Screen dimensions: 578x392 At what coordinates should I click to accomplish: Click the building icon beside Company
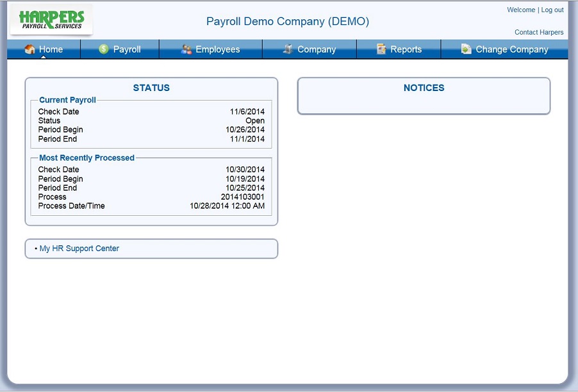click(288, 49)
